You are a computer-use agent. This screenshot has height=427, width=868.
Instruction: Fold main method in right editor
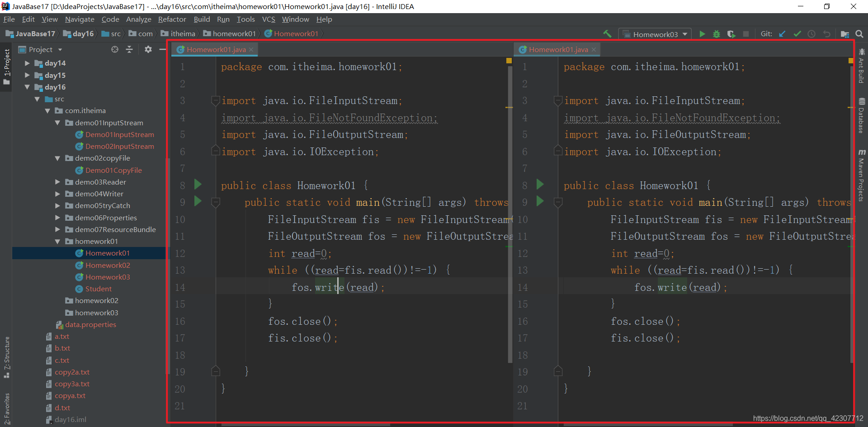tap(558, 203)
